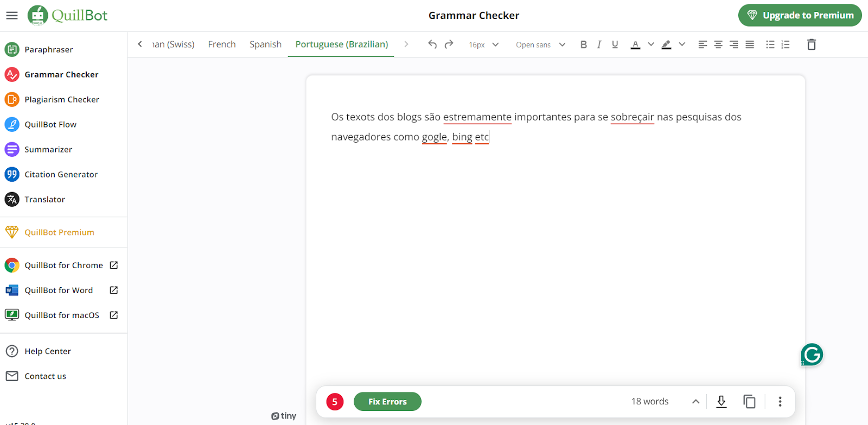Click the undo arrow icon
This screenshot has height=425, width=868.
pos(432,45)
